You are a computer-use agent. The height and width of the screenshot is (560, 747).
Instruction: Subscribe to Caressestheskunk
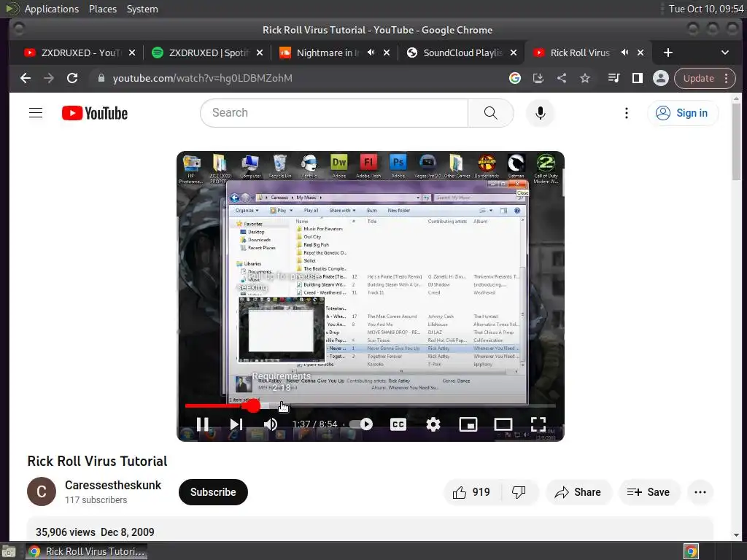213,492
